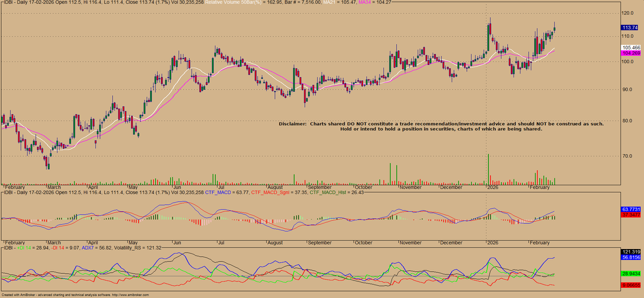The image size is (644, 298).
Task: Click the 113.74 last price tag
Action: pos(629,27)
